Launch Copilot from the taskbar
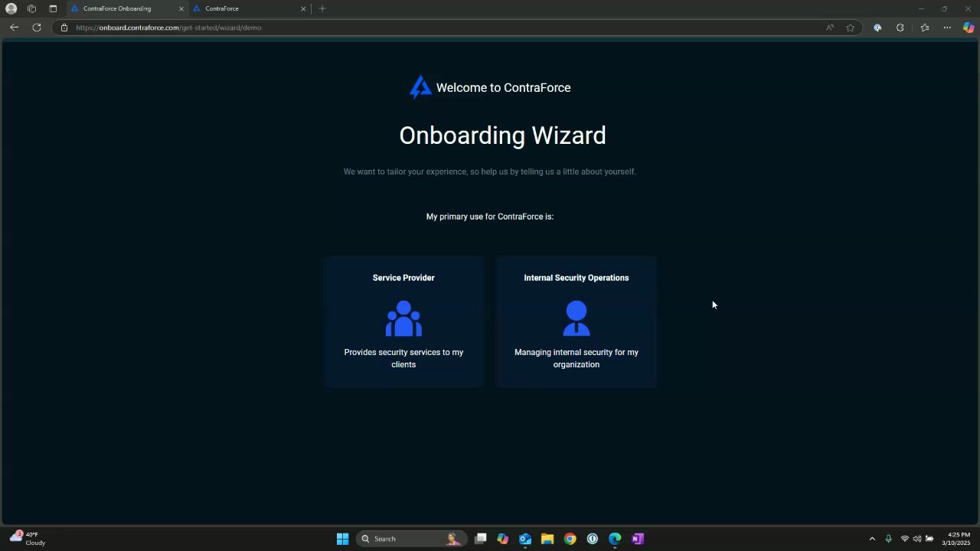This screenshot has width=980, height=551. [x=503, y=539]
